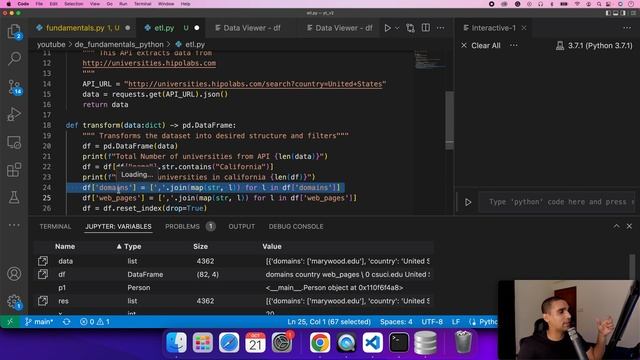This screenshot has height=360, width=640.
Task: Click Clear All in interactive window
Action: [x=481, y=45]
